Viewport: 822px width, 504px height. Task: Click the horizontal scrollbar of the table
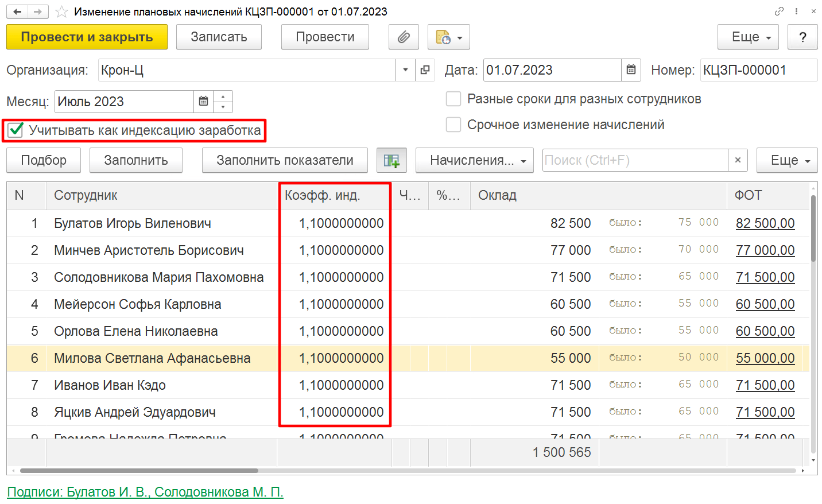coord(139,471)
